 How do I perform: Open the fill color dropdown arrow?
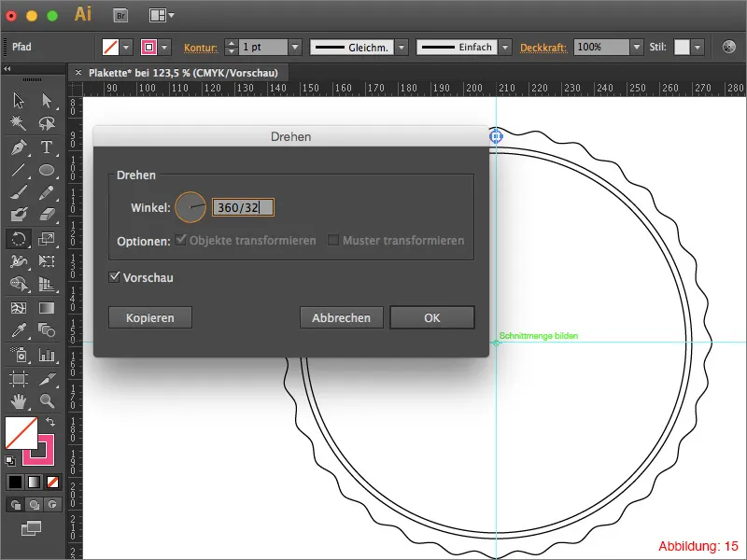click(126, 48)
